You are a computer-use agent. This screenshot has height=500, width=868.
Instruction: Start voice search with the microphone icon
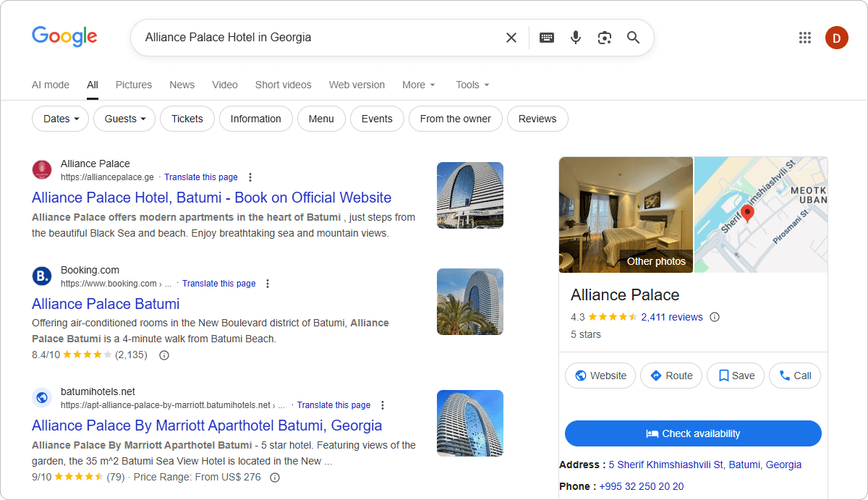click(576, 37)
